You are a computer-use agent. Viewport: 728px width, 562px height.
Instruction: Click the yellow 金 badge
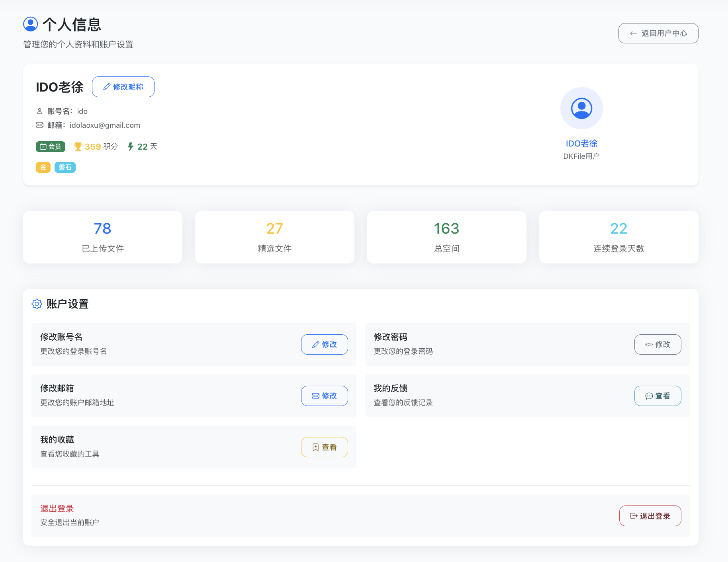tap(43, 167)
